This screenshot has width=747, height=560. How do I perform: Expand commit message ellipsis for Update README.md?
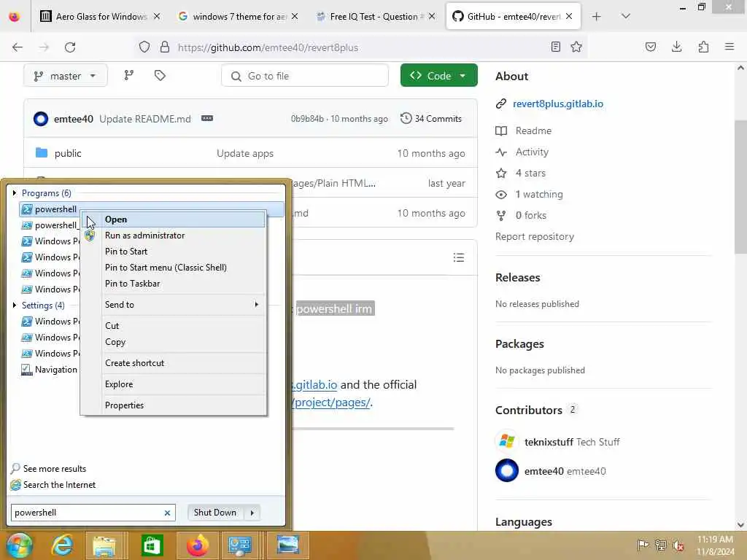coord(207,119)
